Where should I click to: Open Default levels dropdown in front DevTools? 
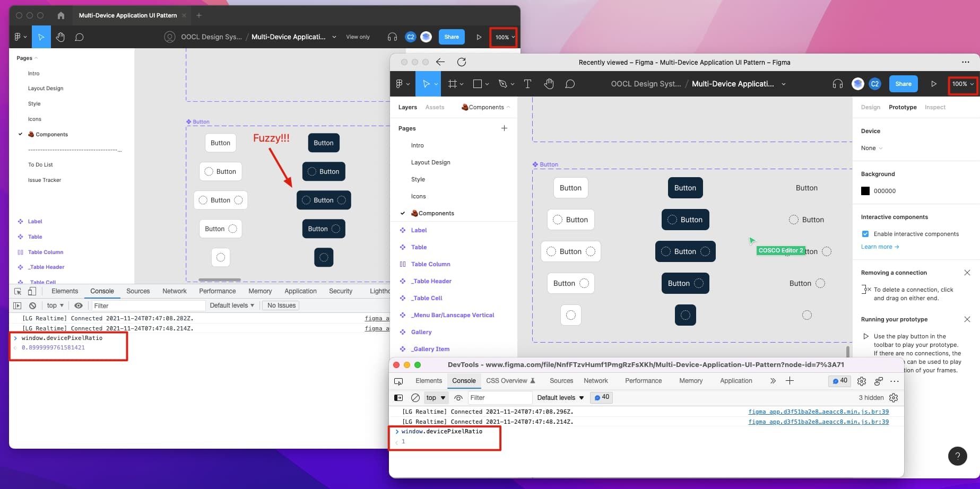[560, 397]
